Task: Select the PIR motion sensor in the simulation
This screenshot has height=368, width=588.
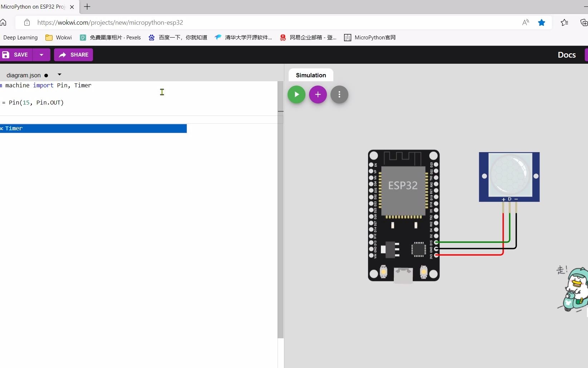Action: [x=509, y=176]
